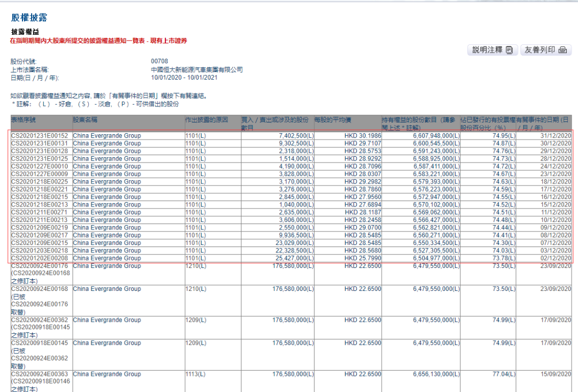Click holding total 6,504,977,000(L)

436,258
